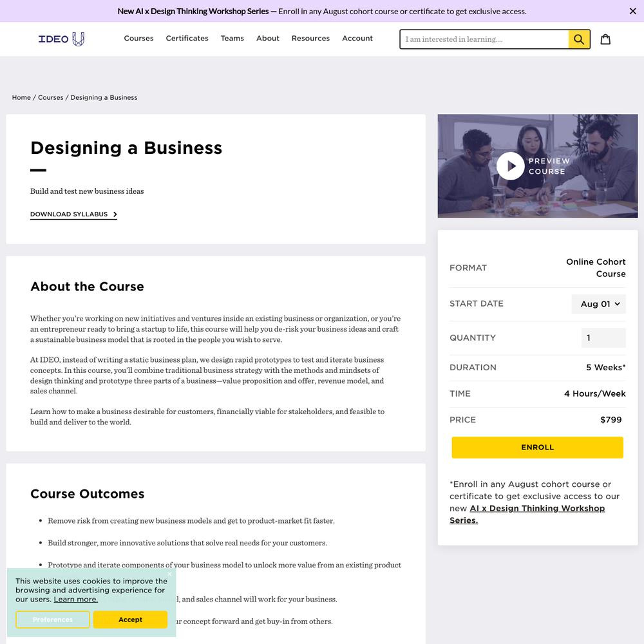Enroll in the course
Screen dimensions: 644x644
tap(537, 448)
